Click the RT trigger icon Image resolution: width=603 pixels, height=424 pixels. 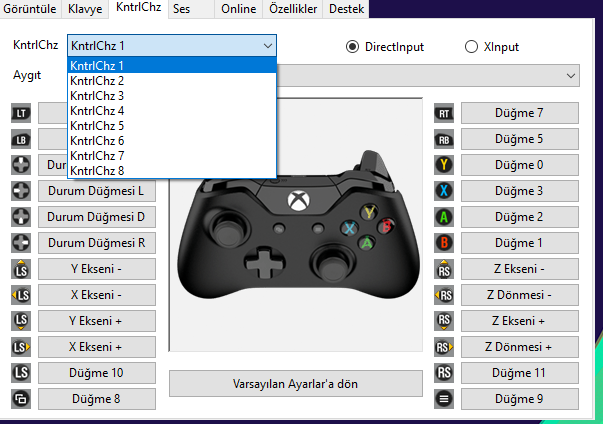click(x=444, y=113)
